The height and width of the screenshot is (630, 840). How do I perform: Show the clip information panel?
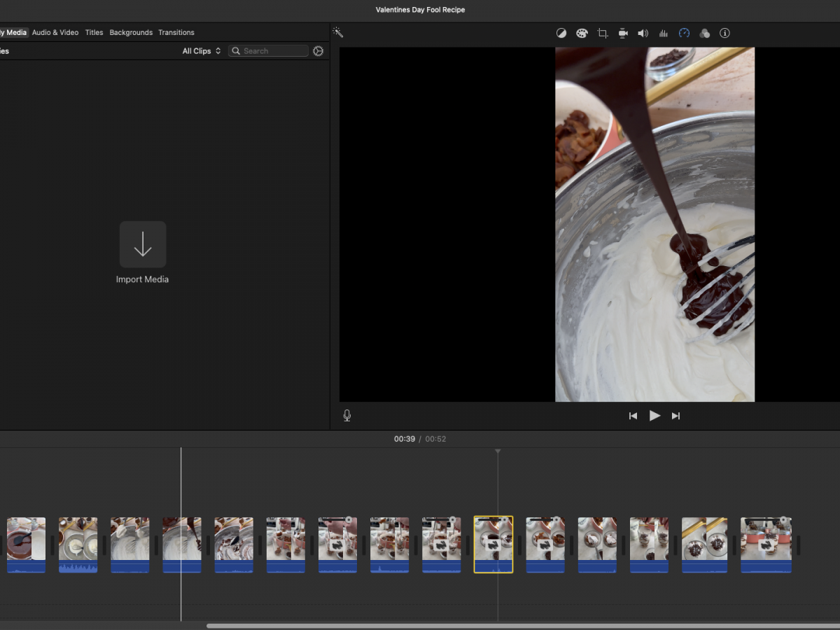[x=724, y=33]
